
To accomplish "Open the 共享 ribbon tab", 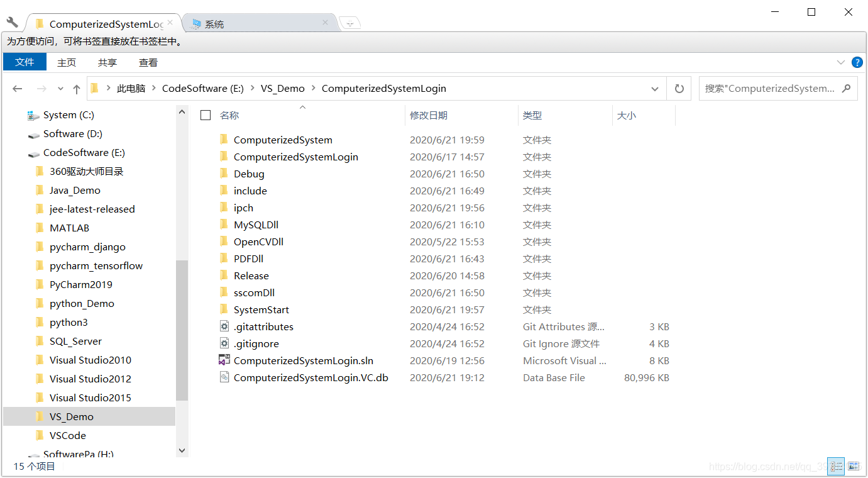I will 107,62.
